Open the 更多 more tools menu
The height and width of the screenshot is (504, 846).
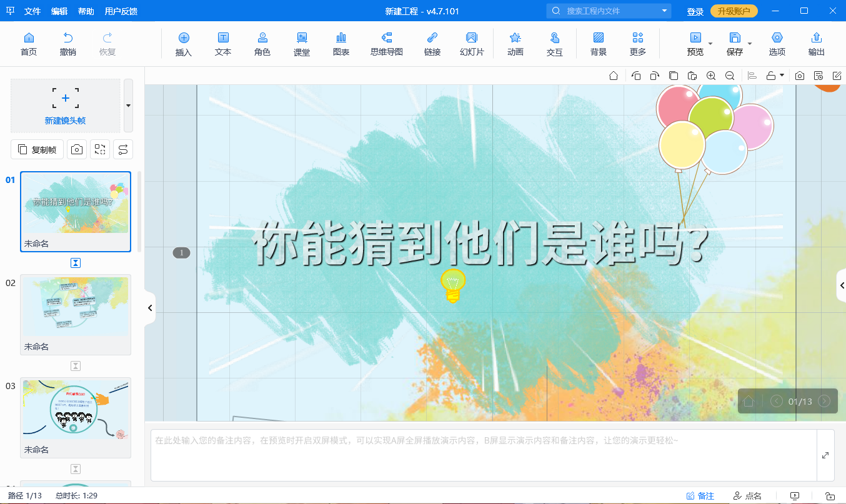[638, 44]
